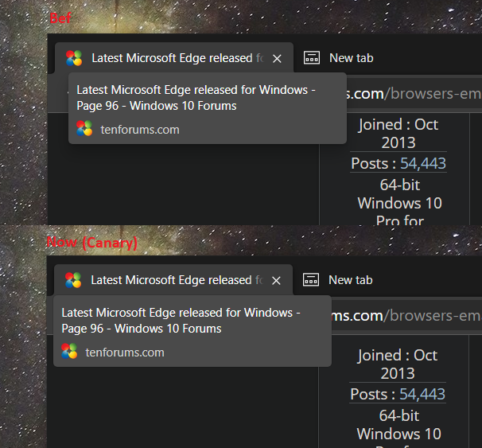Click the favicon in Canary tab preview card

(69, 351)
